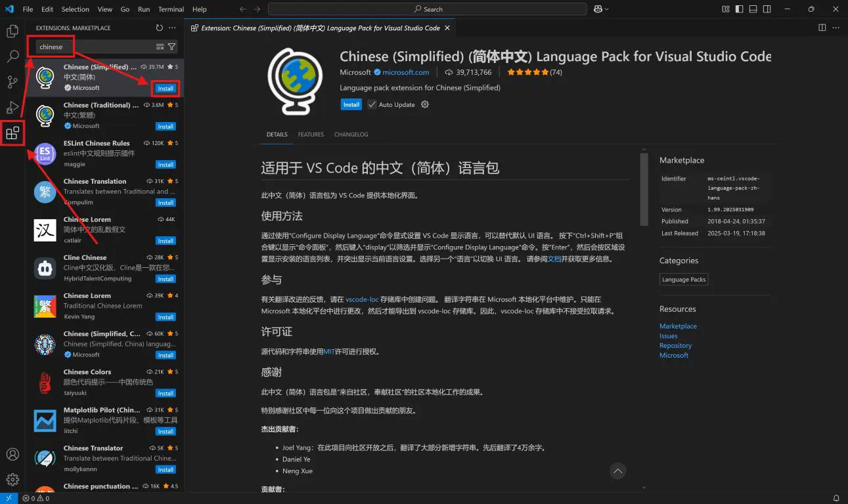Click the extension details vertical scrollbar
848x504 pixels.
coord(644,190)
